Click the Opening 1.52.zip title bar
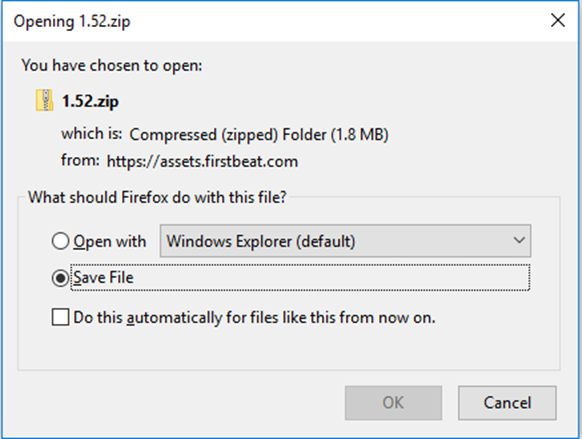This screenshot has height=439, width=582. pyautogui.click(x=72, y=21)
